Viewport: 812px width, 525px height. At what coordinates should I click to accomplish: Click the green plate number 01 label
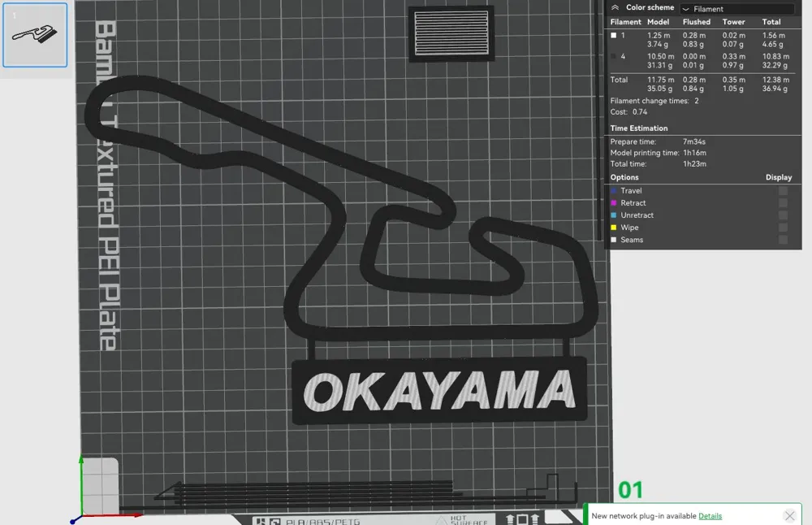630,490
